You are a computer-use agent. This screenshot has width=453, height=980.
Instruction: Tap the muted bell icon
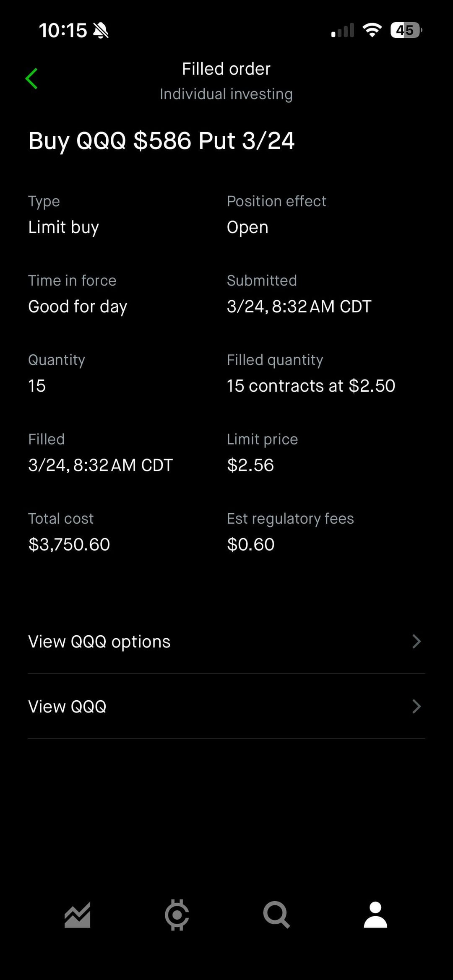(x=101, y=30)
